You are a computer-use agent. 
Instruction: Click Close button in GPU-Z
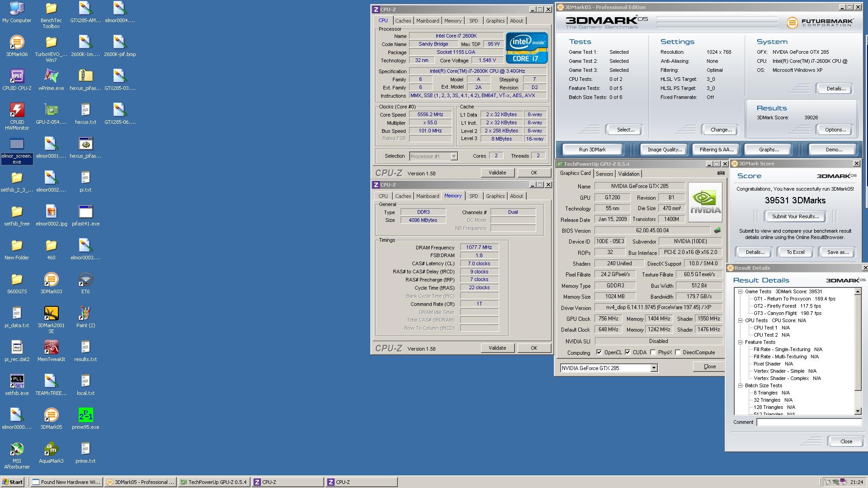pyautogui.click(x=709, y=366)
